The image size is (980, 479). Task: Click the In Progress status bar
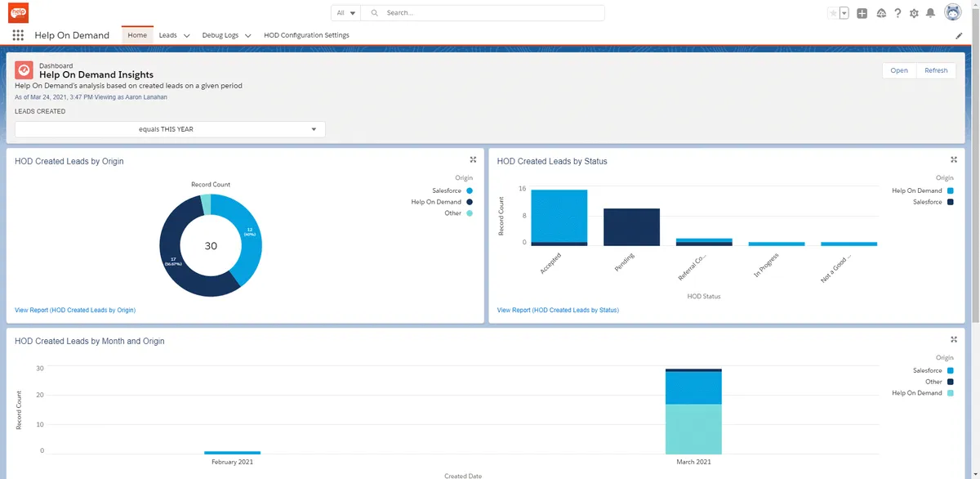777,244
